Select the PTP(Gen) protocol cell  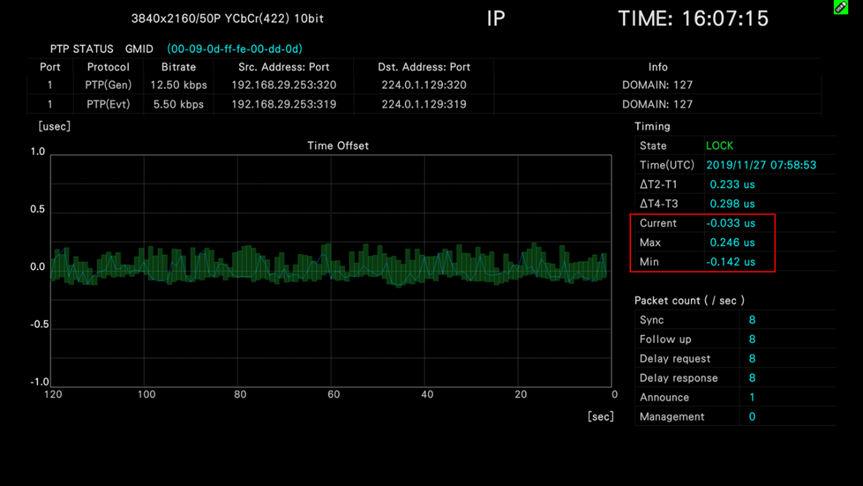point(108,85)
